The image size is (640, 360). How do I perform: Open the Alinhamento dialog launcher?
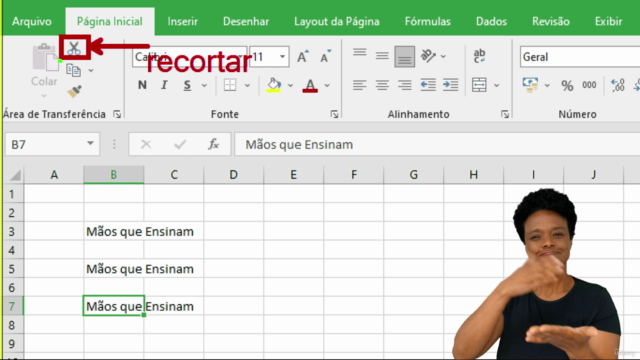pos(505,114)
